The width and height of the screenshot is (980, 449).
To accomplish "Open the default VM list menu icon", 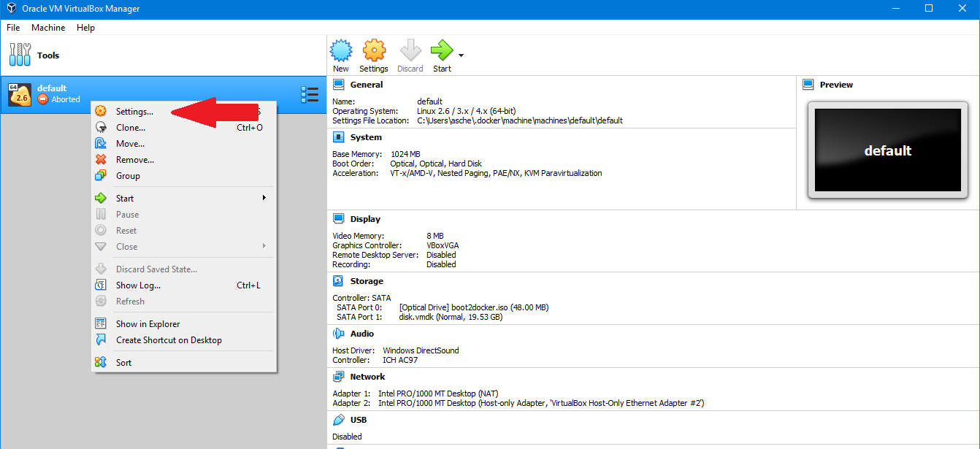I will (x=310, y=95).
